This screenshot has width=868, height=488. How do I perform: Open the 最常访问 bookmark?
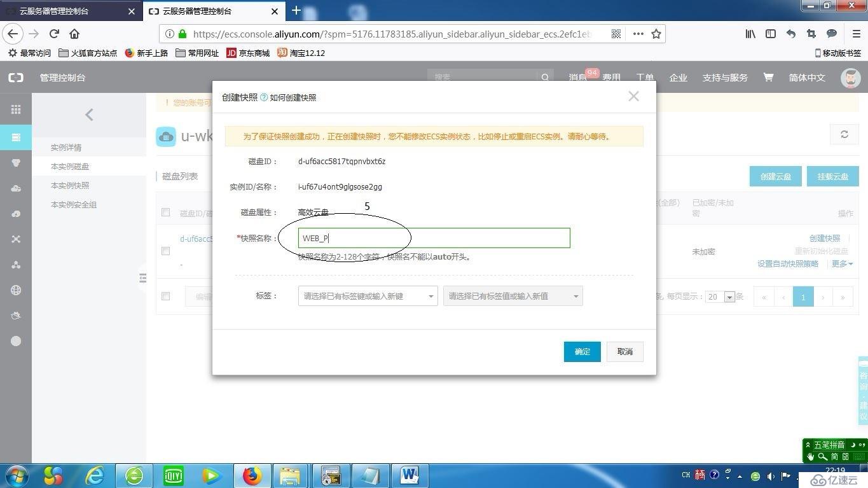29,53
